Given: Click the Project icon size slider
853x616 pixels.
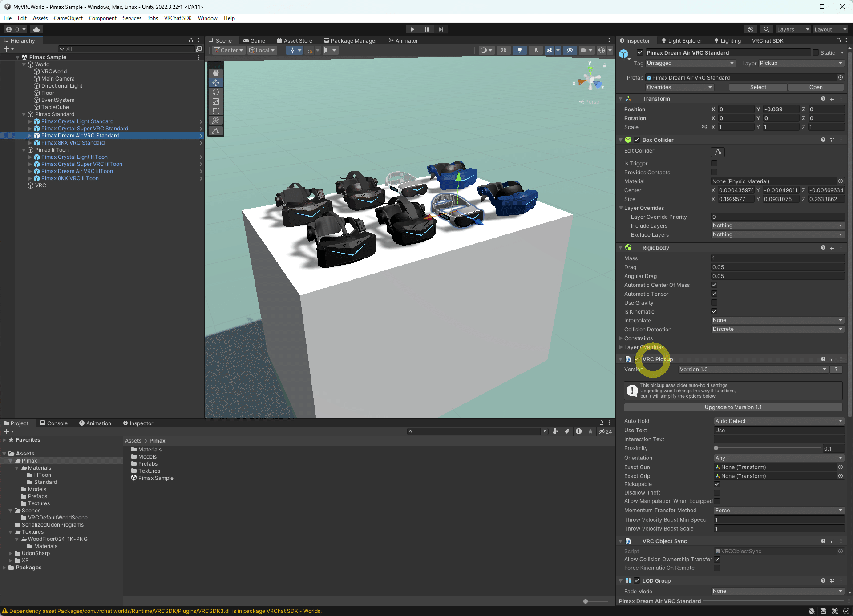Looking at the screenshot, I should pos(595,601).
